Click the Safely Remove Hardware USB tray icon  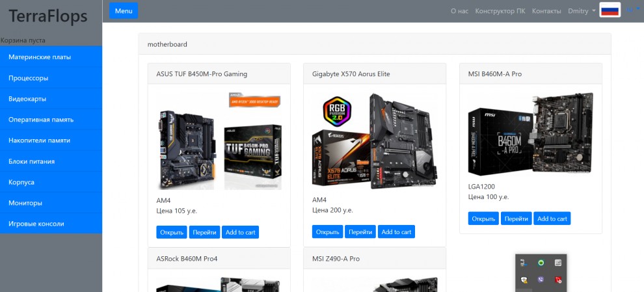tap(523, 263)
